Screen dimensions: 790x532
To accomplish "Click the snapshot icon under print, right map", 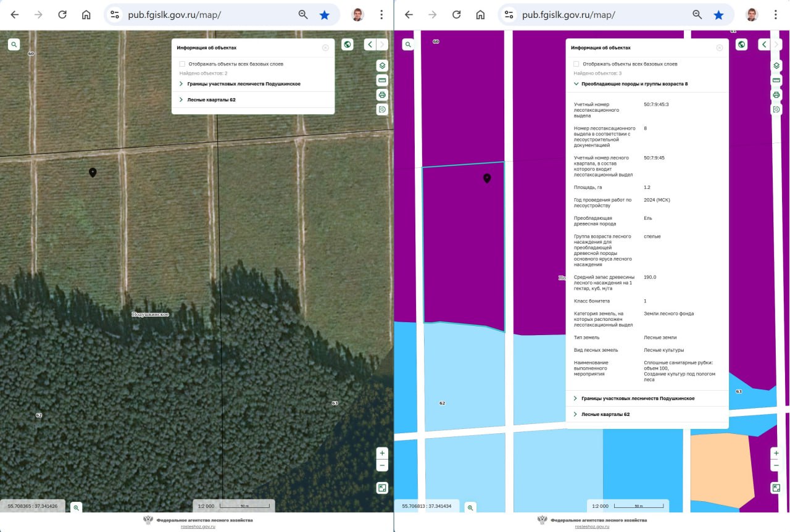I will coord(776,109).
